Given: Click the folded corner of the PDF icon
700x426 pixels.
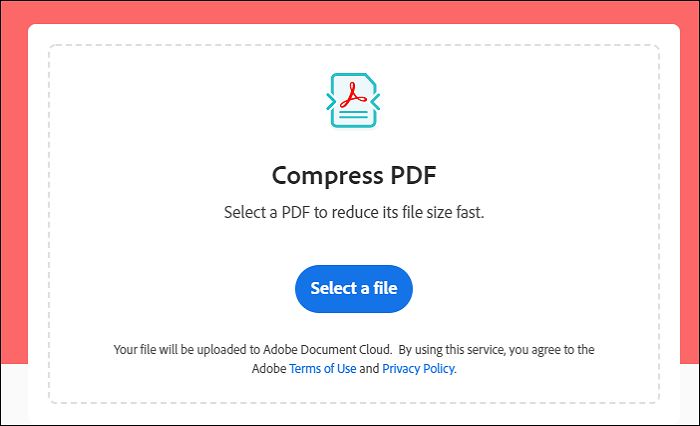Looking at the screenshot, I should click(371, 79).
